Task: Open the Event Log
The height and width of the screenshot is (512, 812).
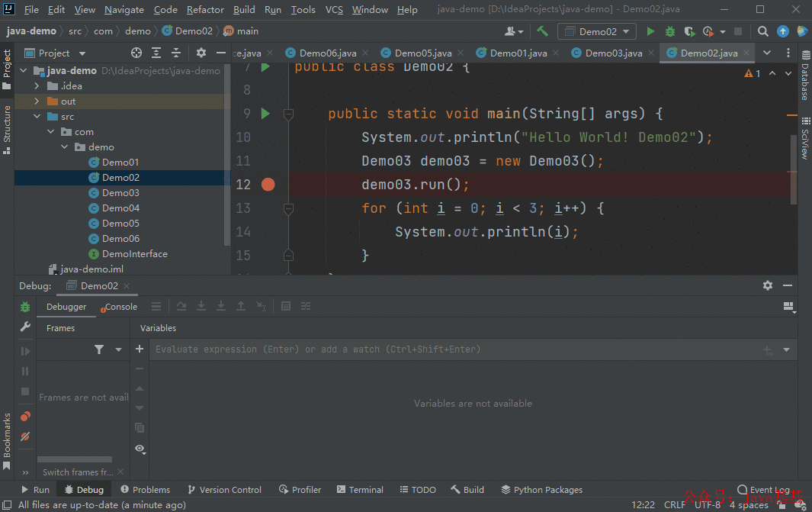Action: pos(763,490)
